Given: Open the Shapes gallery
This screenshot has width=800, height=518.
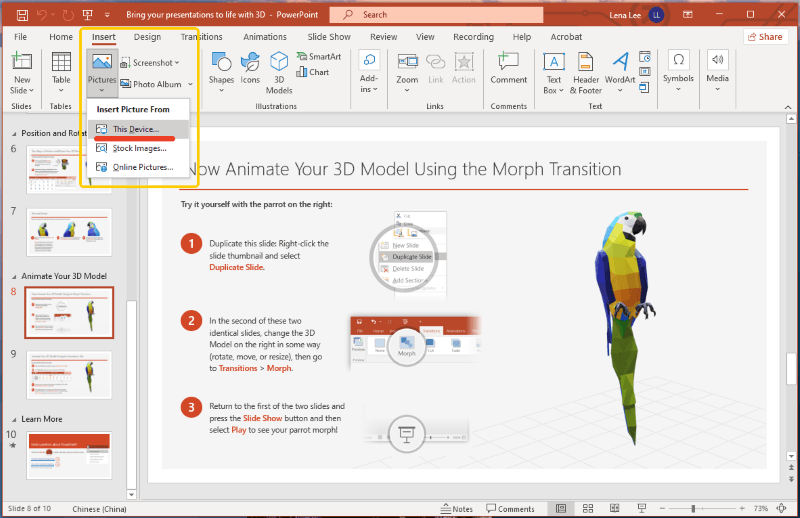Looking at the screenshot, I should click(221, 73).
